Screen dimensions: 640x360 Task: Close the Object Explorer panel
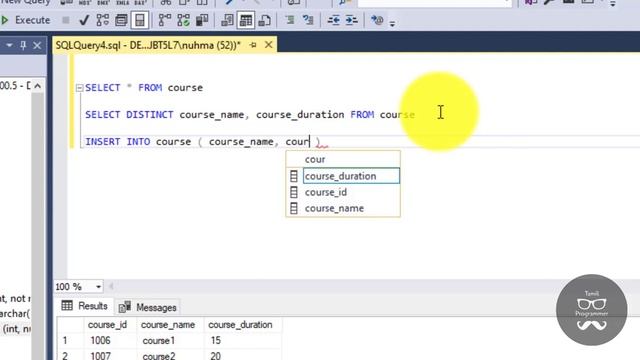pyautogui.click(x=37, y=45)
